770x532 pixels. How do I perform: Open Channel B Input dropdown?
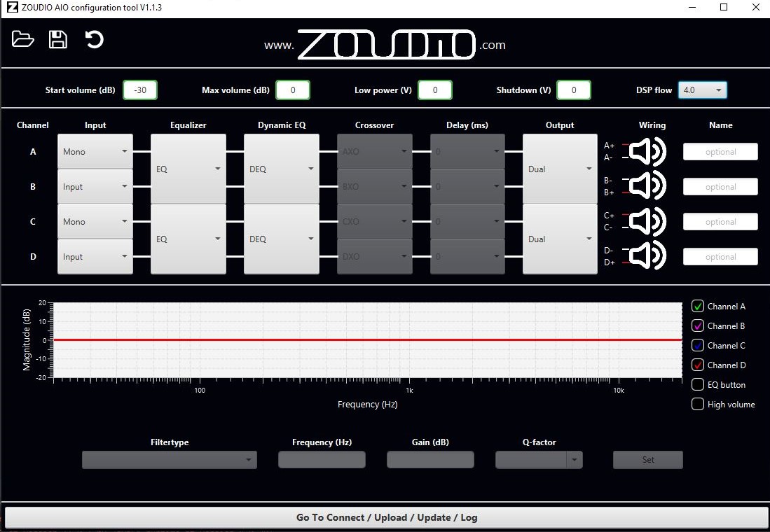tap(95, 186)
